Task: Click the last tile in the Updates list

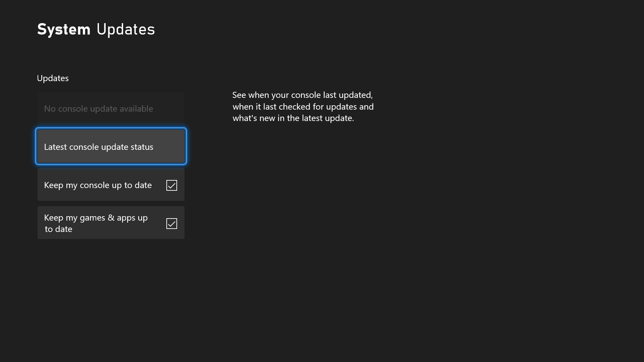Action: tap(111, 223)
